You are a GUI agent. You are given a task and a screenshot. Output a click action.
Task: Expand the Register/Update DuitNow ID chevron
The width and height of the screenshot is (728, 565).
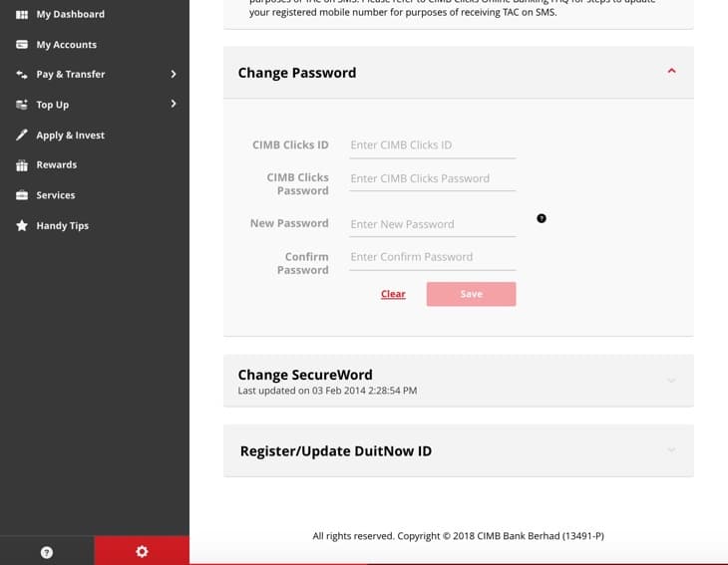point(671,450)
